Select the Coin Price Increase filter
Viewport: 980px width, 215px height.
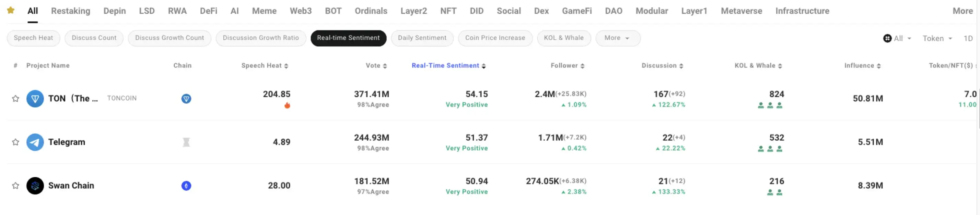click(494, 38)
